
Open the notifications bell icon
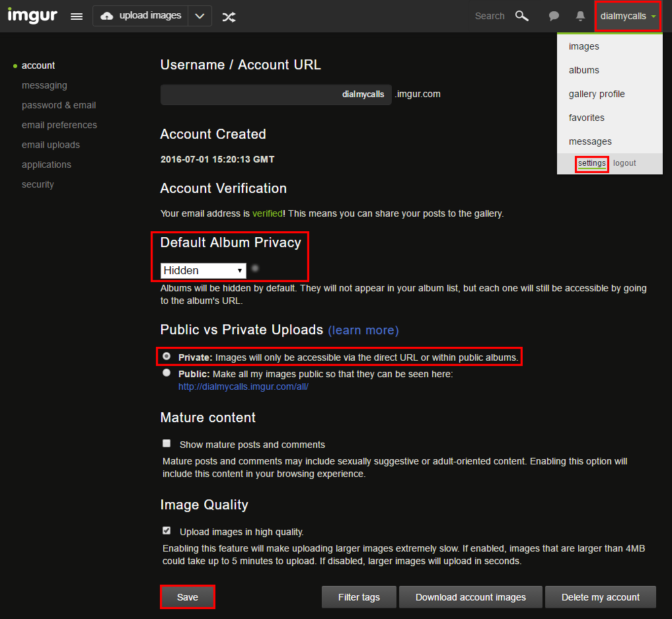point(580,17)
